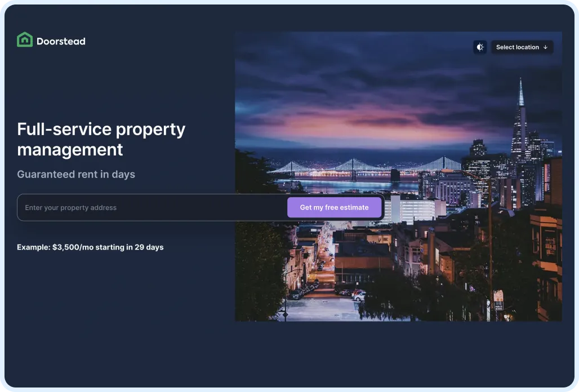The height and width of the screenshot is (392, 579).
Task: Click the 'Example: $3,500/mo starting in 29 days' text
Action: click(90, 247)
